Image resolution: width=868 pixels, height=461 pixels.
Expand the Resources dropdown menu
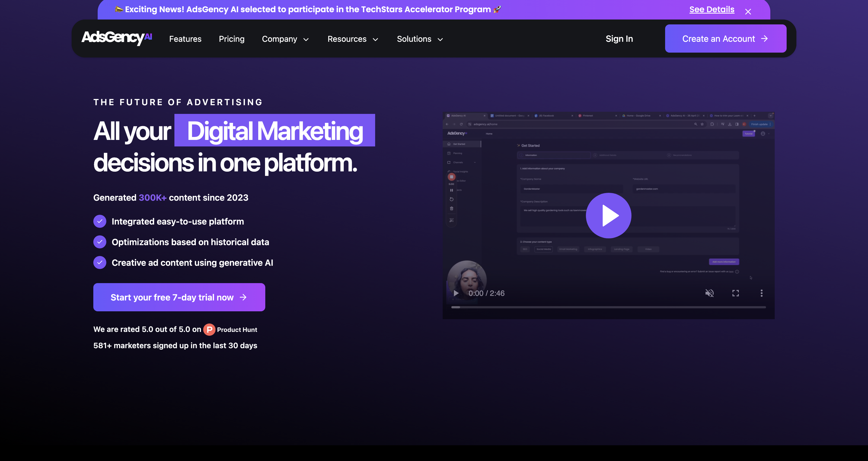pos(353,39)
